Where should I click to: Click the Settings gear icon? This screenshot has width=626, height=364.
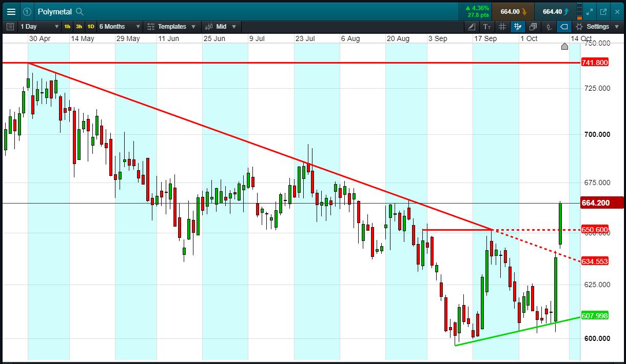579,27
